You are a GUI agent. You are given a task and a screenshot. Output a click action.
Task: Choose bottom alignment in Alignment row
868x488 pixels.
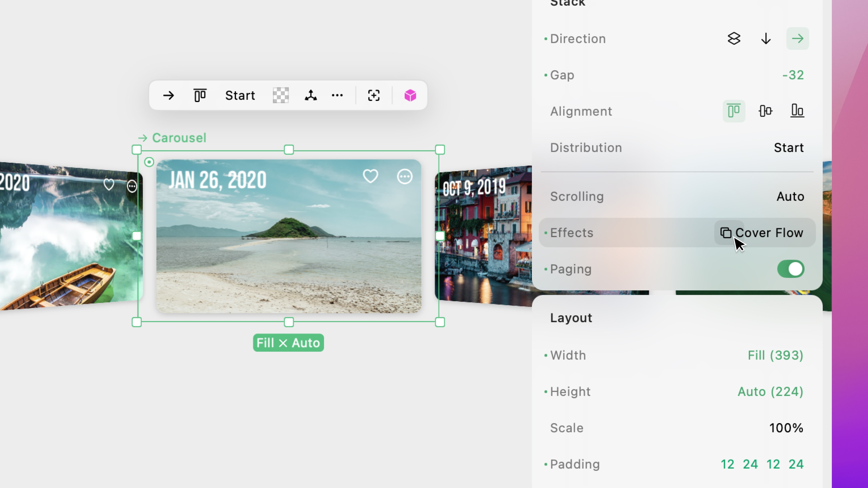click(797, 111)
